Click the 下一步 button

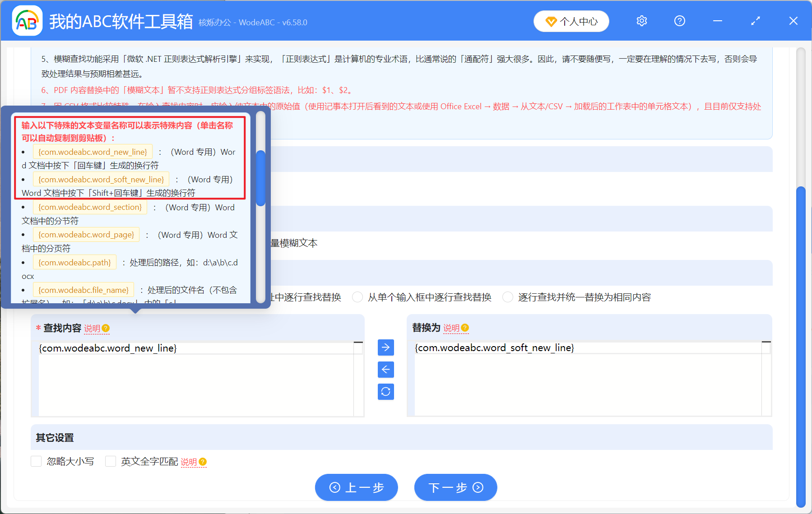tap(455, 487)
